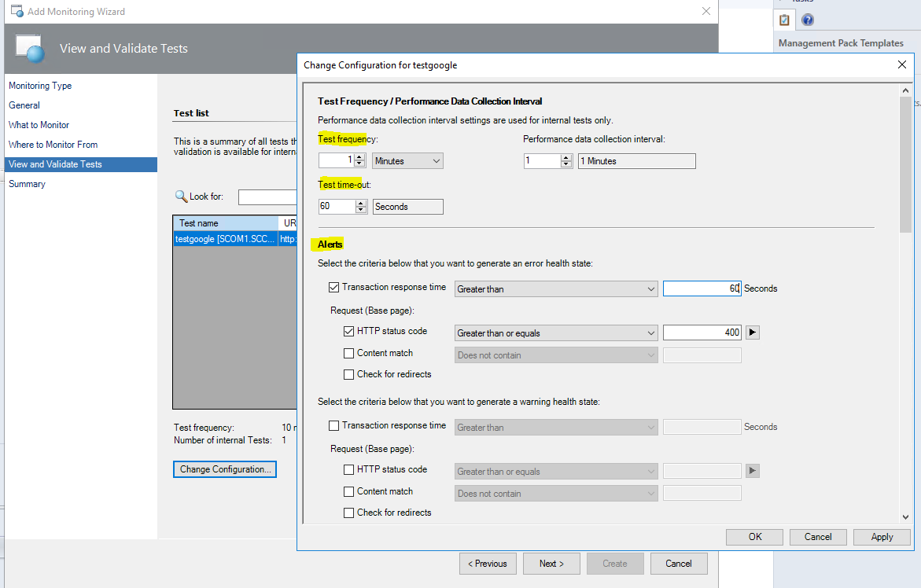
Task: Click the error HTTP status code 400 field
Action: [x=702, y=333]
